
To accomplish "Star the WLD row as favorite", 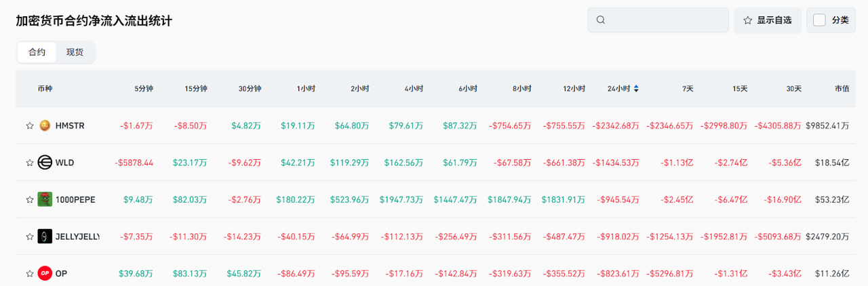I will (x=30, y=163).
